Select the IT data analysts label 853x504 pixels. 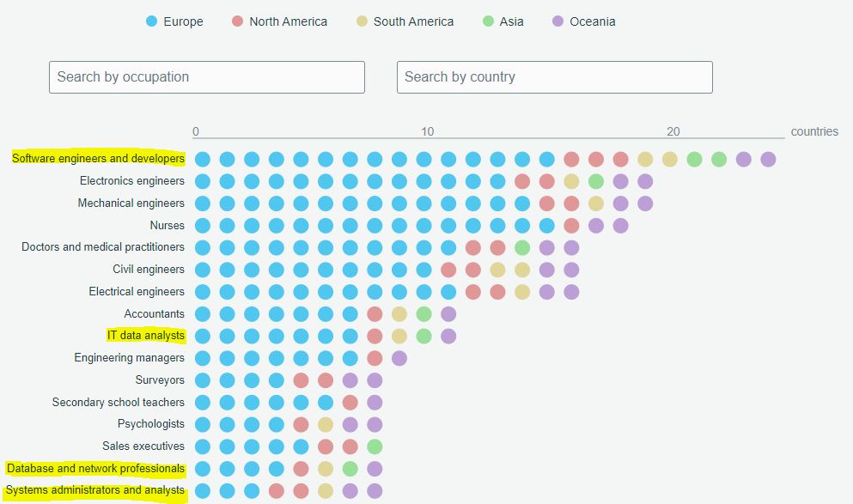(x=146, y=336)
